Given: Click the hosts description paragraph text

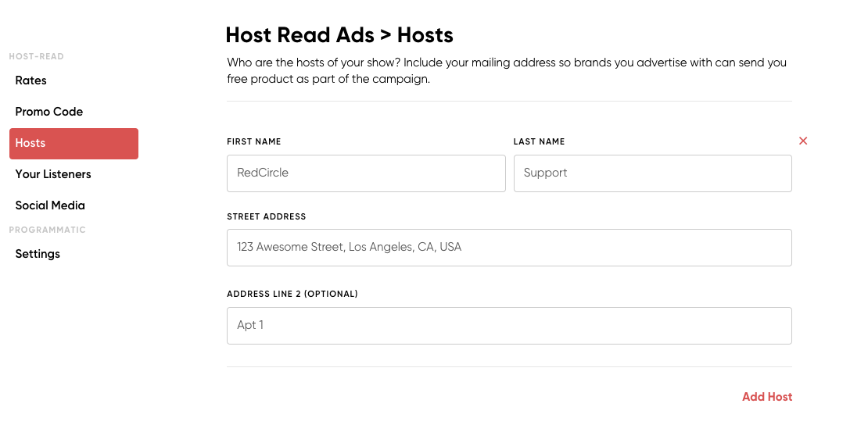Looking at the screenshot, I should (x=507, y=70).
